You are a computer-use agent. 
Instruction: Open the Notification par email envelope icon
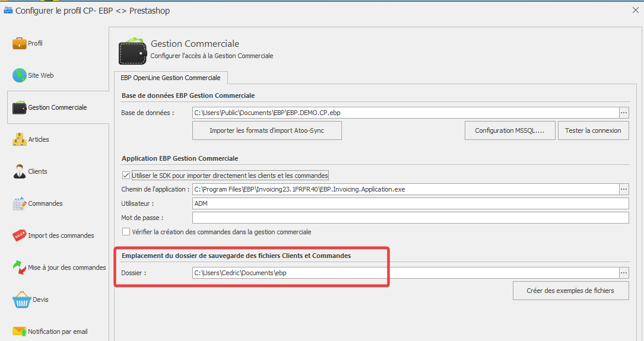tap(20, 331)
